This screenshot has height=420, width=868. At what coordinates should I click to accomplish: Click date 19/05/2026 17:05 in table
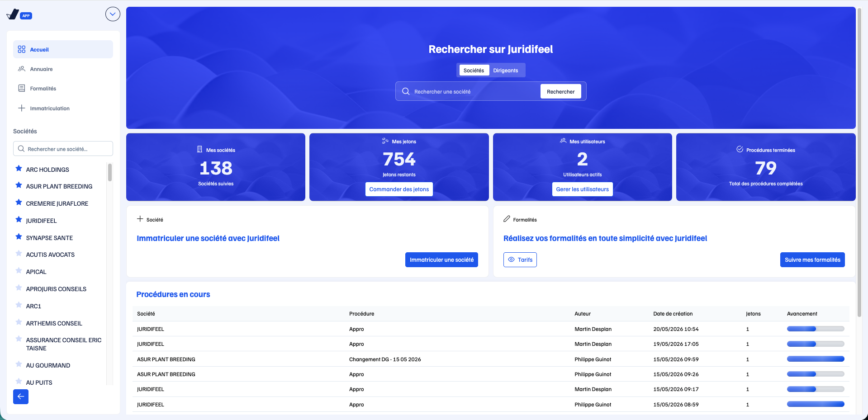point(676,344)
